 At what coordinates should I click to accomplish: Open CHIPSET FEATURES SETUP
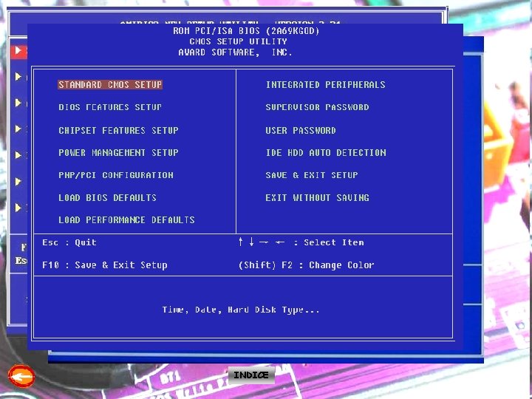coord(118,130)
